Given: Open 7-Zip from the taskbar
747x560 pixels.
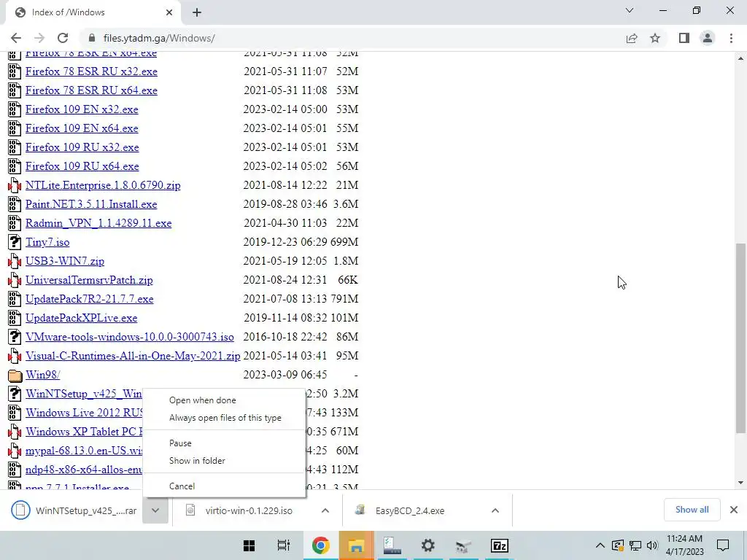Looking at the screenshot, I should (499, 545).
